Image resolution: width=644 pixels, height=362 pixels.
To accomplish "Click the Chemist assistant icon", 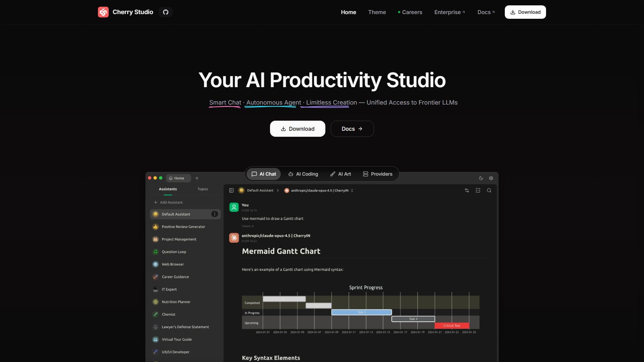I will (156, 314).
